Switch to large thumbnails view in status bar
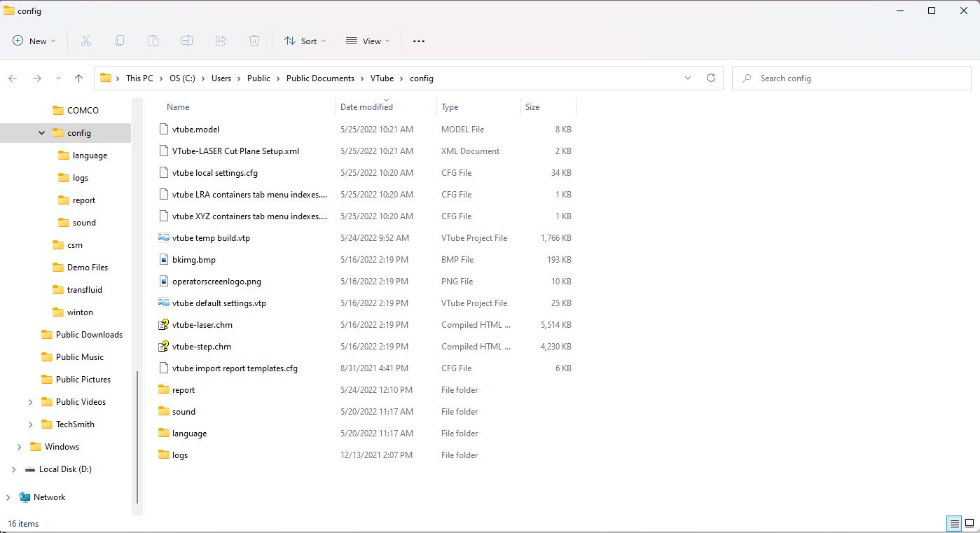The image size is (980, 533). point(969,523)
